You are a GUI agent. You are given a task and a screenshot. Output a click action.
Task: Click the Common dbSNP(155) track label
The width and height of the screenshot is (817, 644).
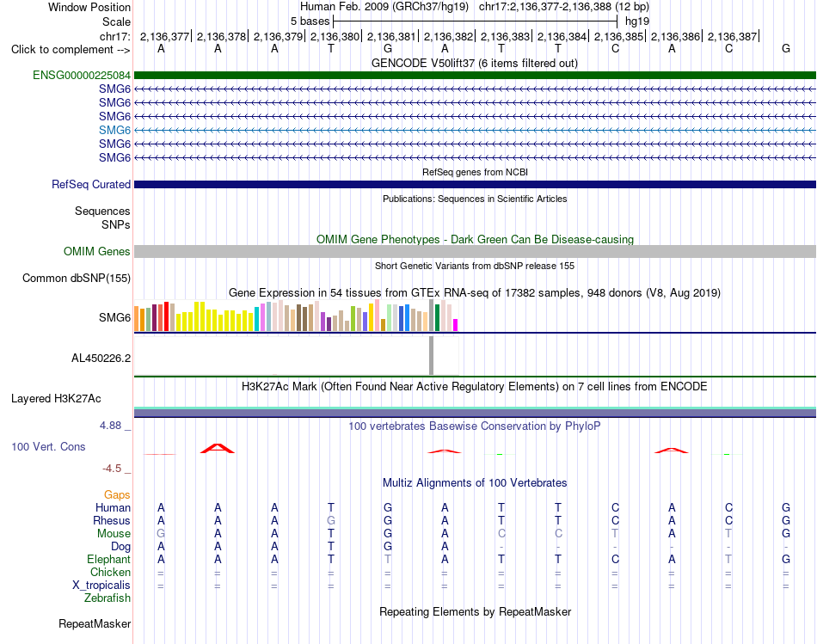pyautogui.click(x=77, y=278)
